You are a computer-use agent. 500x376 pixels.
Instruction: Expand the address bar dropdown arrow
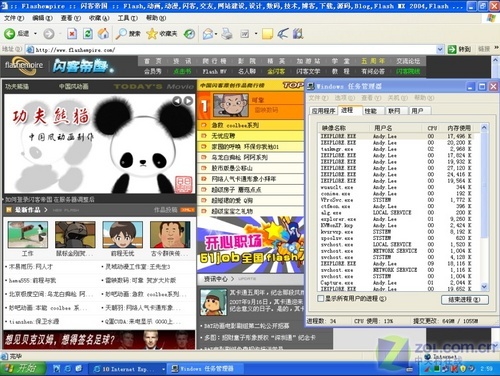pyautogui.click(x=440, y=49)
